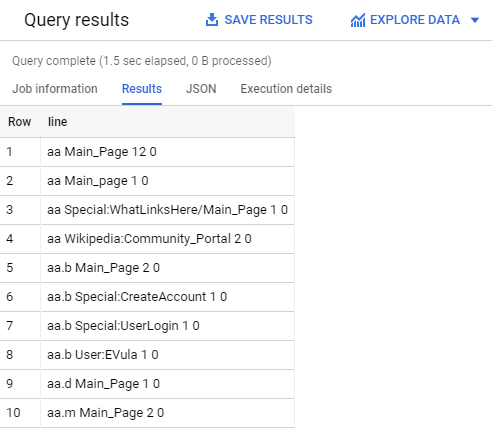Image resolution: width=492 pixels, height=429 pixels.
Task: Select the cell 'aa Main_page 1 0'
Action: coord(167,181)
